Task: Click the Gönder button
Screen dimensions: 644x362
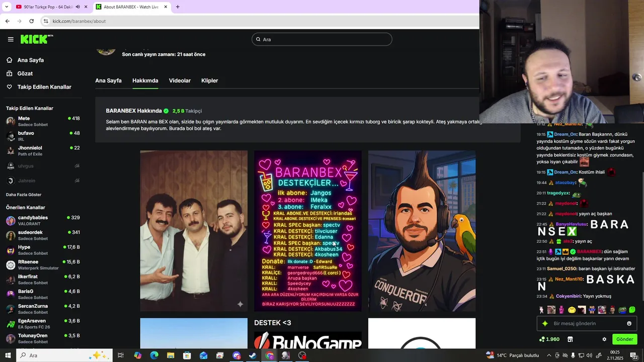Action: click(x=624, y=339)
